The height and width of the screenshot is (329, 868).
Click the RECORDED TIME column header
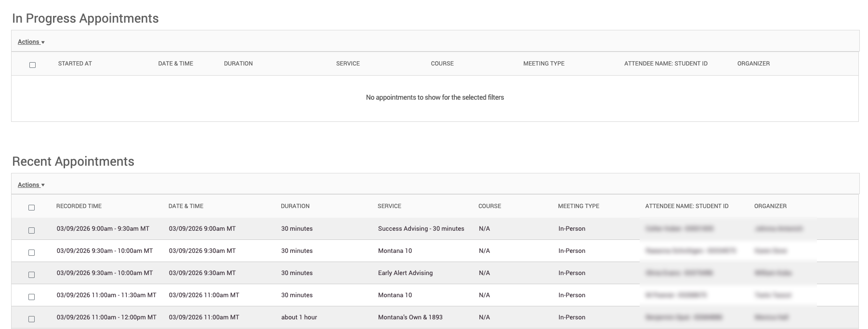pyautogui.click(x=79, y=206)
